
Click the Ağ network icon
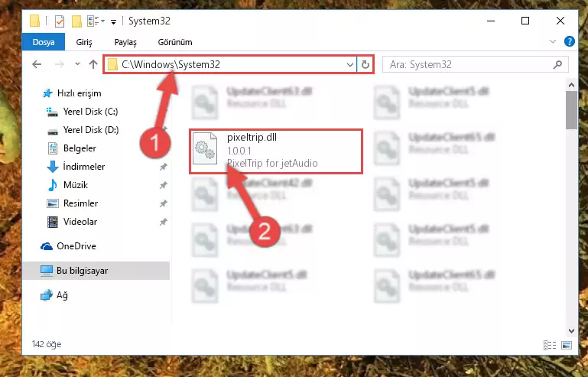pyautogui.click(x=47, y=295)
